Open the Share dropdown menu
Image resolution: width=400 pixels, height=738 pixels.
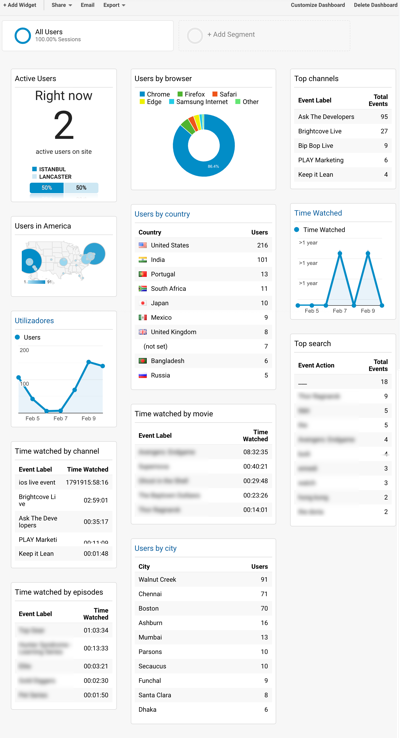click(x=62, y=5)
